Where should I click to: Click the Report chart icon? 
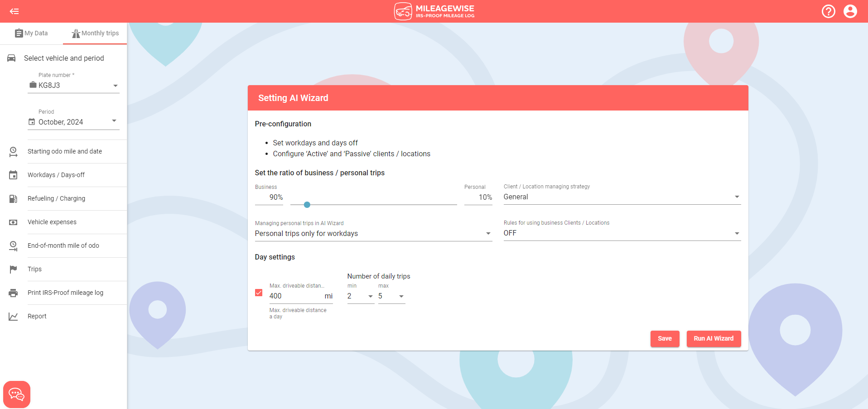click(x=13, y=317)
